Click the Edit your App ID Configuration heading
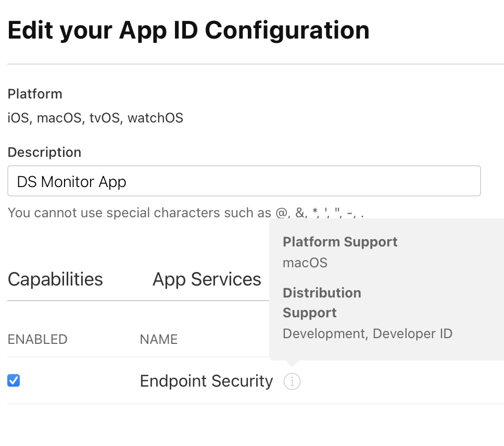 pyautogui.click(x=188, y=30)
